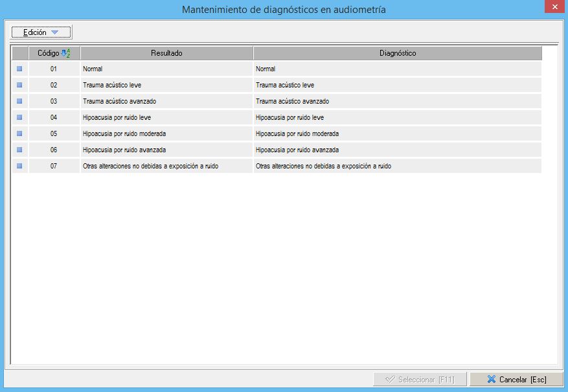Open the Edición dropdown menu
The image size is (568, 392).
(x=41, y=32)
